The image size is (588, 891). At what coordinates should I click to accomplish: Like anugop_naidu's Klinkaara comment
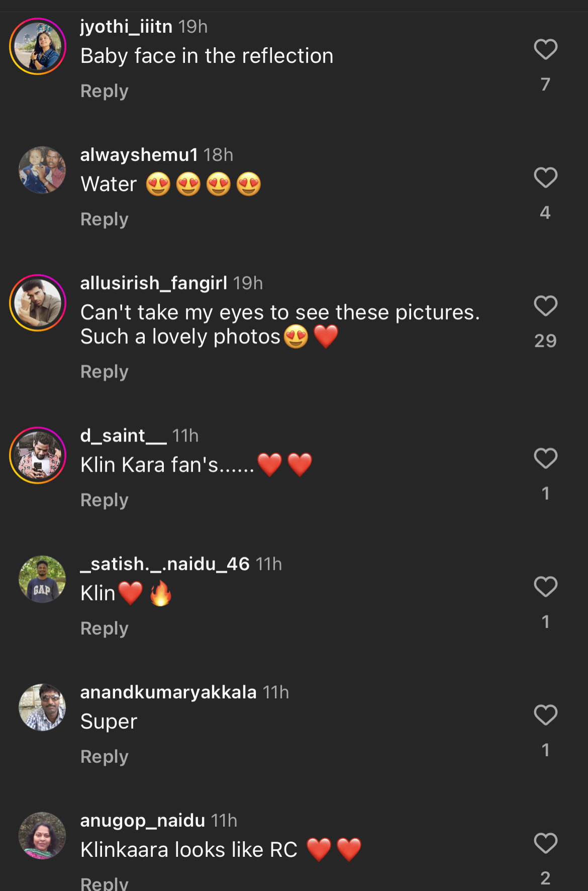[545, 843]
